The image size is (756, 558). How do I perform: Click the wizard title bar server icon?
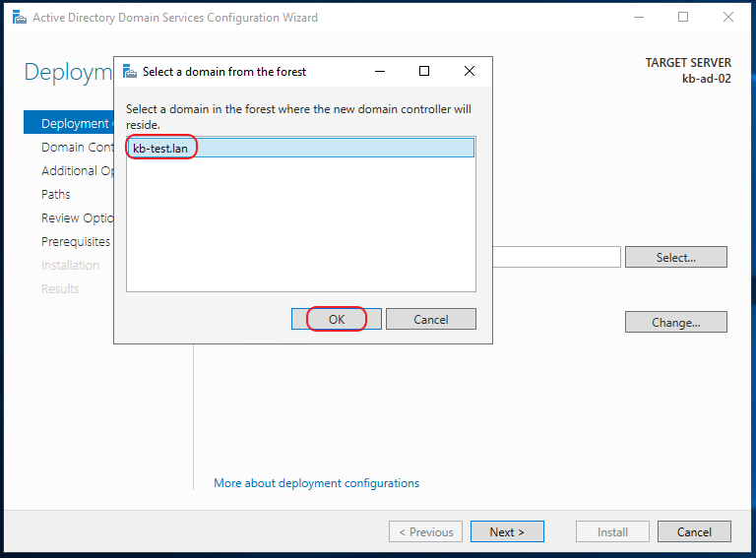point(20,18)
